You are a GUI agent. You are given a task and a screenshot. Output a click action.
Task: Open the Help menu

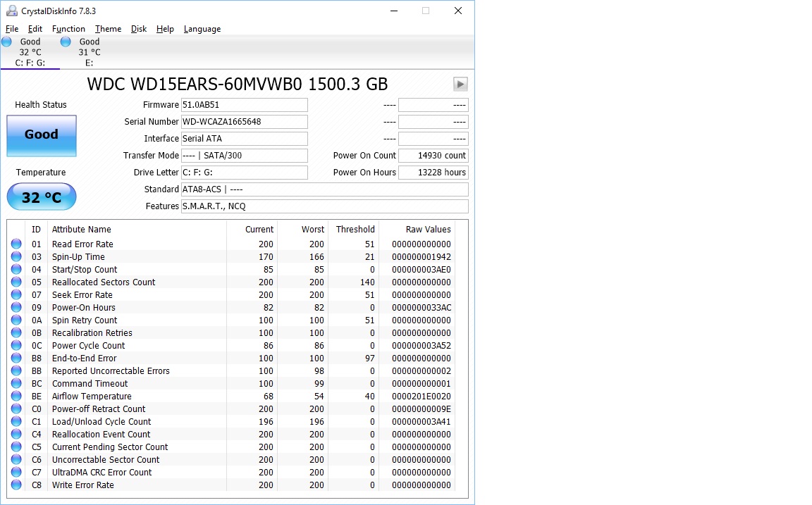[165, 29]
